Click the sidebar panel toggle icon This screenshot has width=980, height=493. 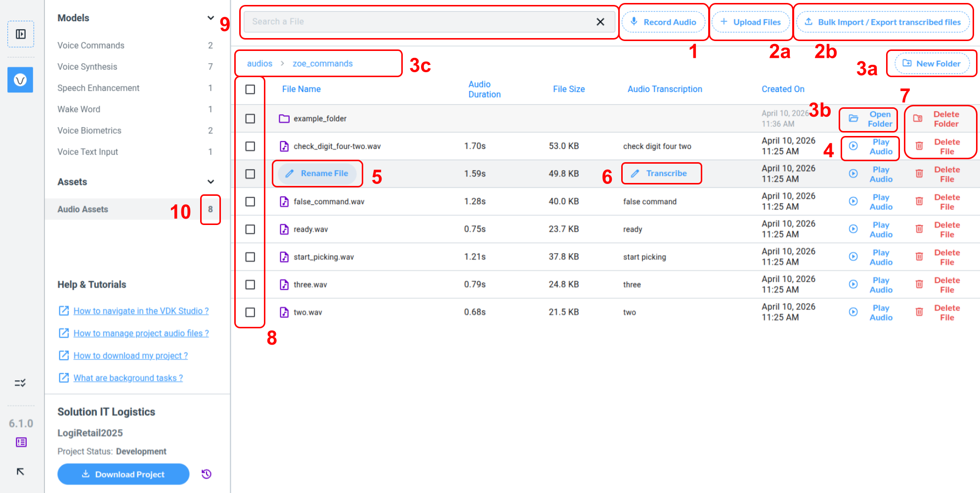(x=21, y=34)
